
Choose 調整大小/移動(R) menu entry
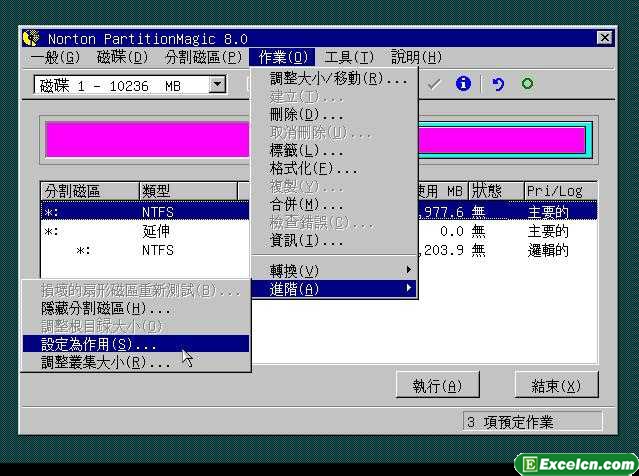coord(334,79)
